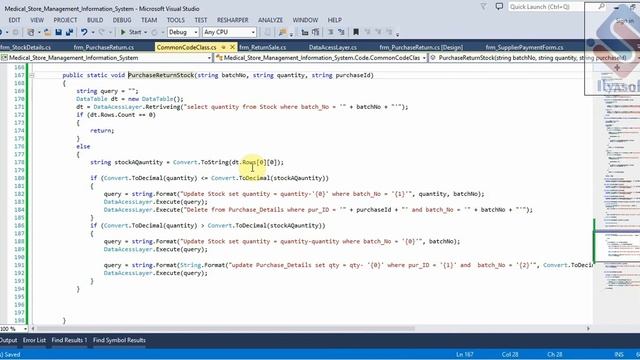
Task: Click the horizontal scrollbar of code editor
Action: point(226,329)
